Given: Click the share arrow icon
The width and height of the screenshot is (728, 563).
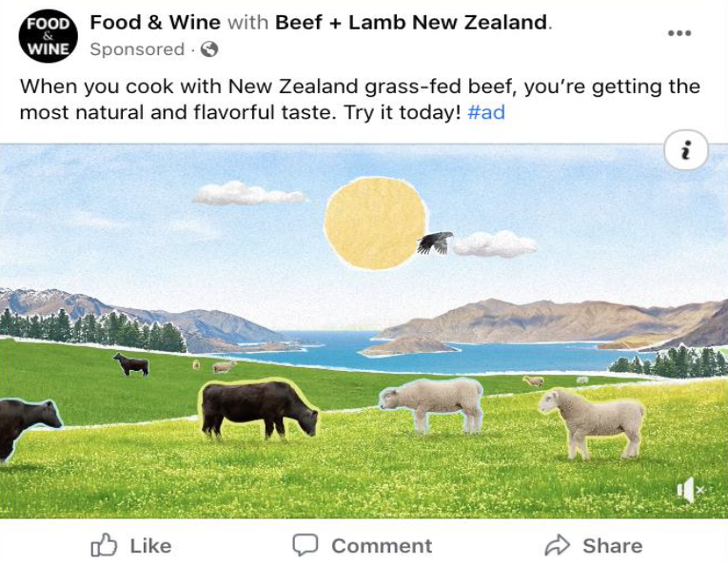Looking at the screenshot, I should (557, 545).
